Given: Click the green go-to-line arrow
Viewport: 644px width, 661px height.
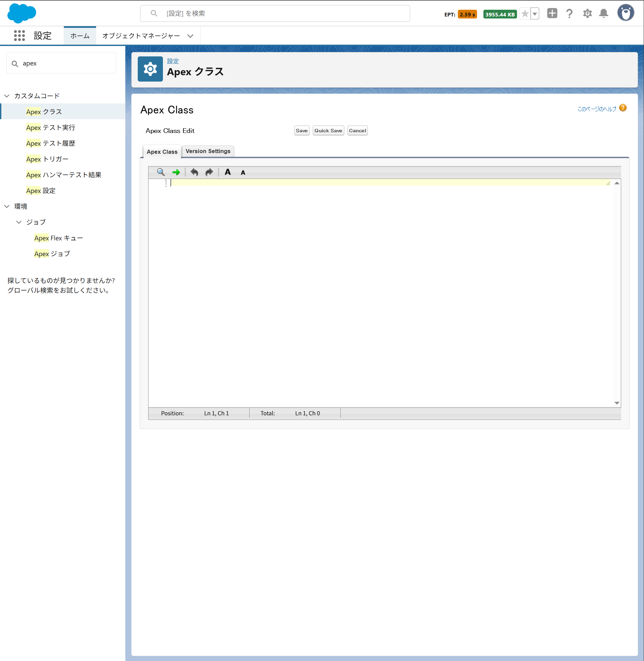Looking at the screenshot, I should [x=176, y=172].
